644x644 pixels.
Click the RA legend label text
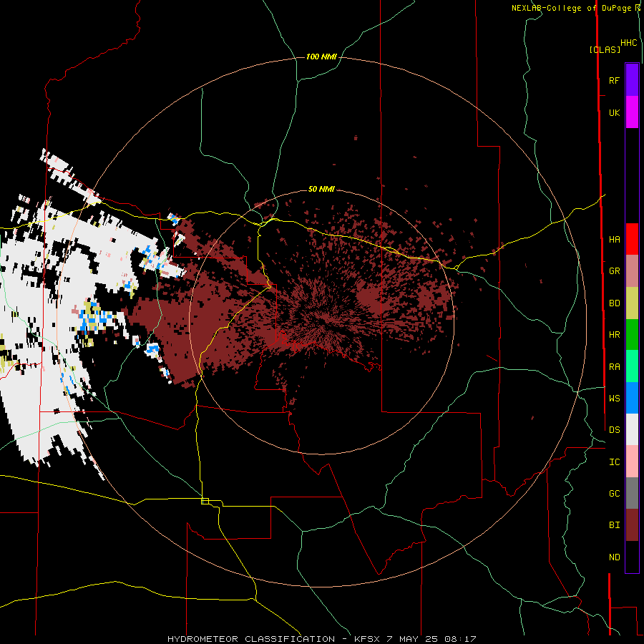click(x=614, y=366)
